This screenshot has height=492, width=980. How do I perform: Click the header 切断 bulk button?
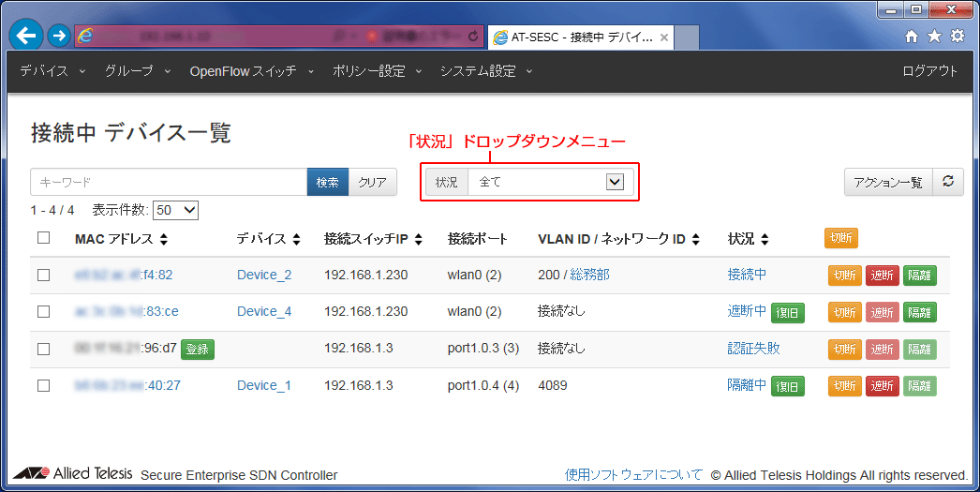pos(841,238)
